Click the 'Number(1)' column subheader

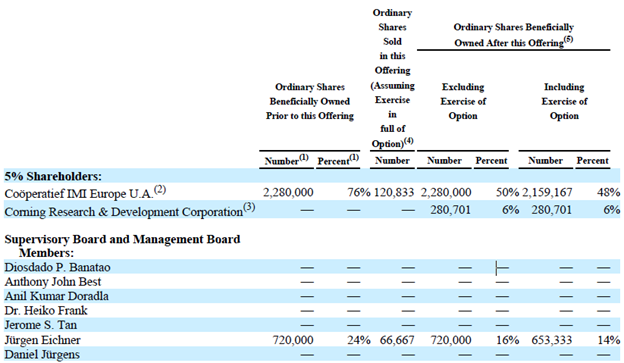(287, 160)
